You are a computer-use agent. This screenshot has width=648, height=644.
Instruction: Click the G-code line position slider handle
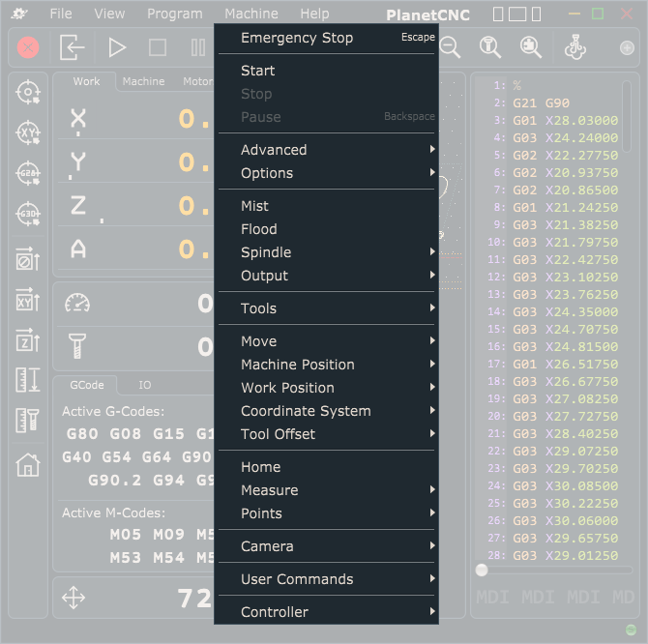pos(482,570)
